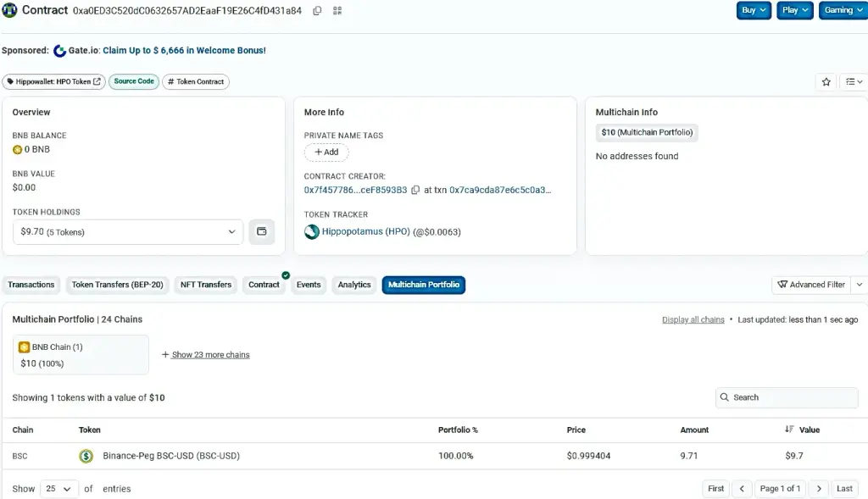Jump to First page
Image resolution: width=868 pixels, height=499 pixels.
point(715,489)
